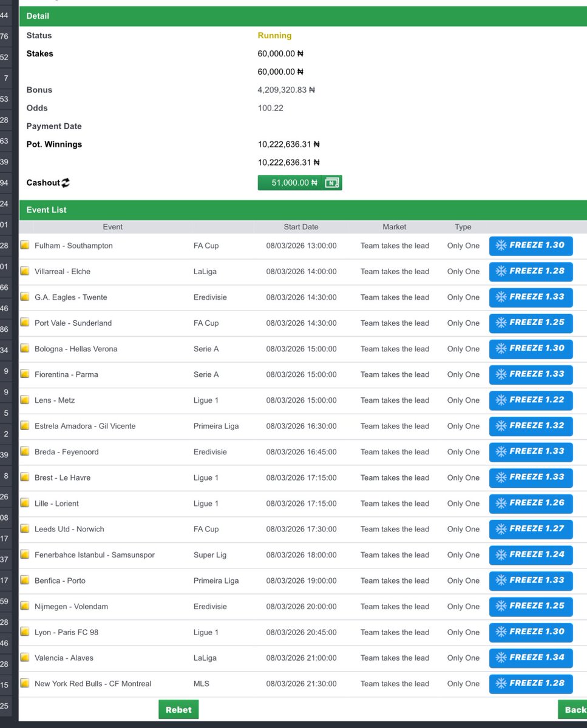
Task: Freeze Estrela Amadora - Gil Vicente at 1.32
Action: click(531, 426)
